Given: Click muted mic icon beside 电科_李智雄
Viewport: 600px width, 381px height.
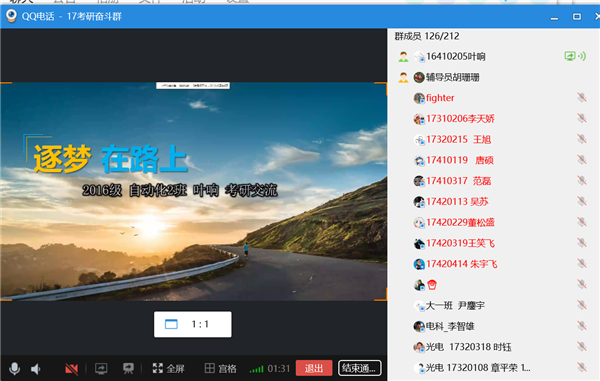Looking at the screenshot, I should click(x=582, y=326).
